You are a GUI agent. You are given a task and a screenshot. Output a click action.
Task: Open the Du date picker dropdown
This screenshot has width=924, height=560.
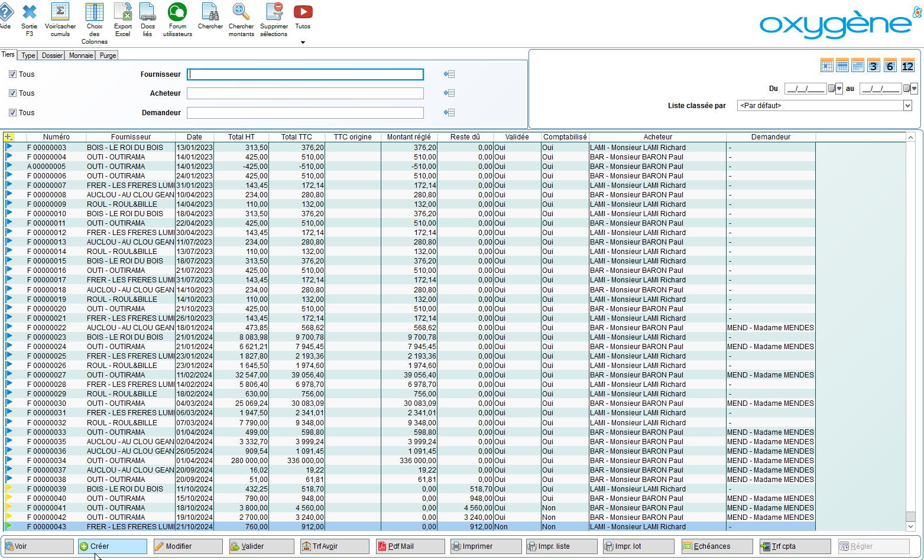[x=839, y=89]
